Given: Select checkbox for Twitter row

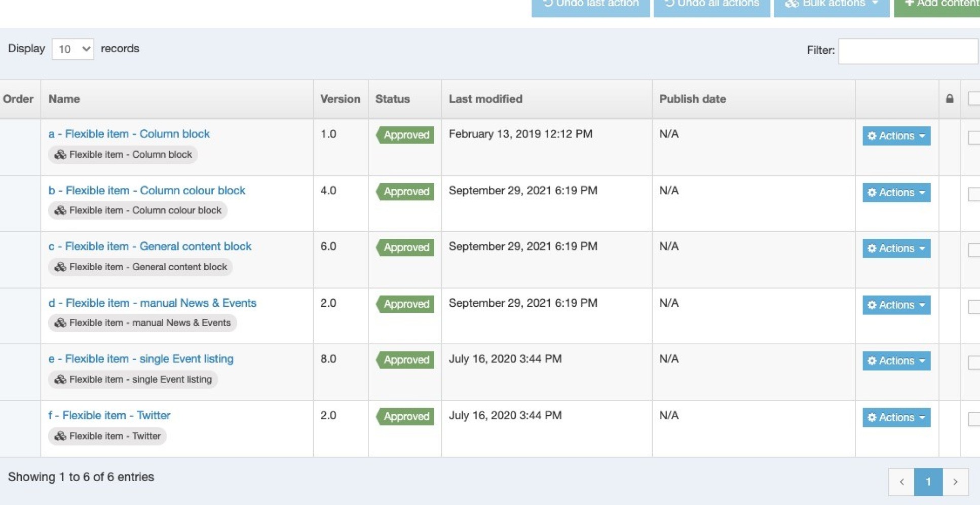Looking at the screenshot, I should (x=973, y=419).
